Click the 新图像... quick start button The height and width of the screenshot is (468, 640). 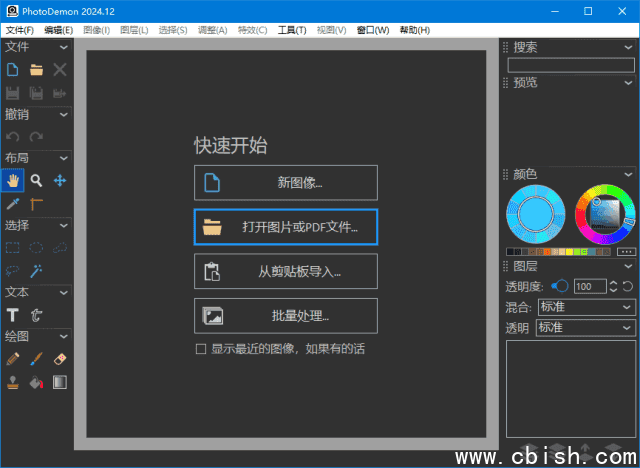(x=286, y=183)
